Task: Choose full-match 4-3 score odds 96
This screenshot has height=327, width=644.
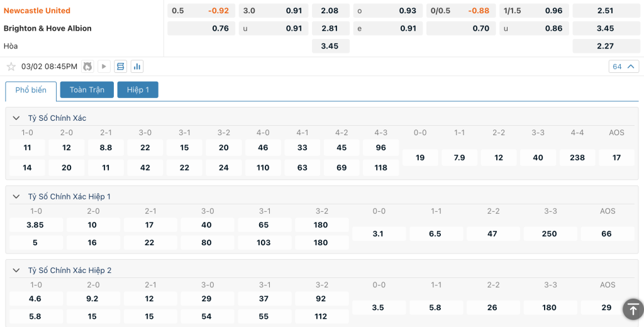Action: click(380, 148)
